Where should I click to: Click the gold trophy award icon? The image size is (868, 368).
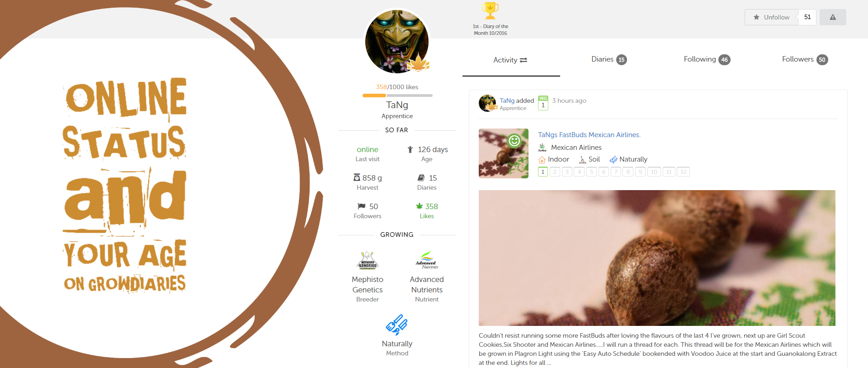[x=490, y=11]
